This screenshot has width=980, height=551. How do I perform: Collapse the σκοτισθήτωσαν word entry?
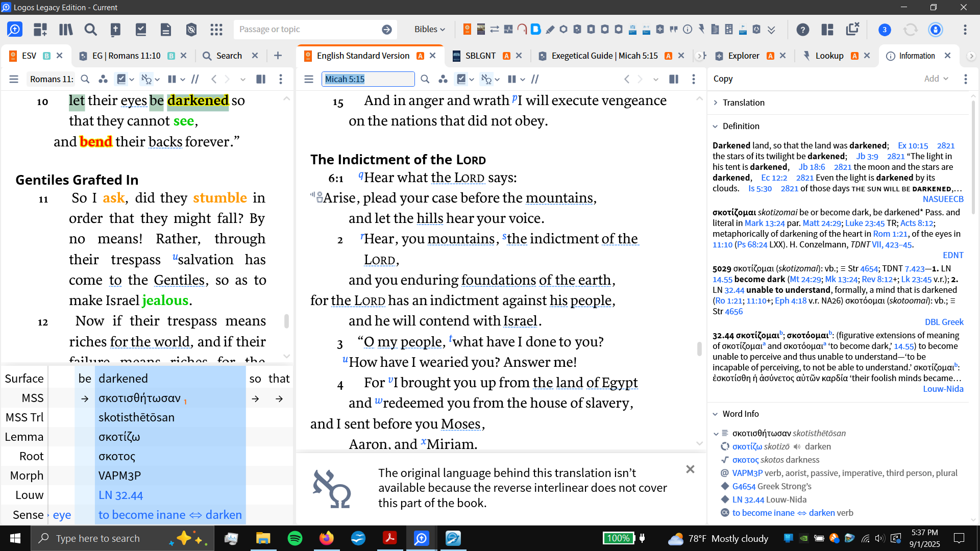coord(716,434)
